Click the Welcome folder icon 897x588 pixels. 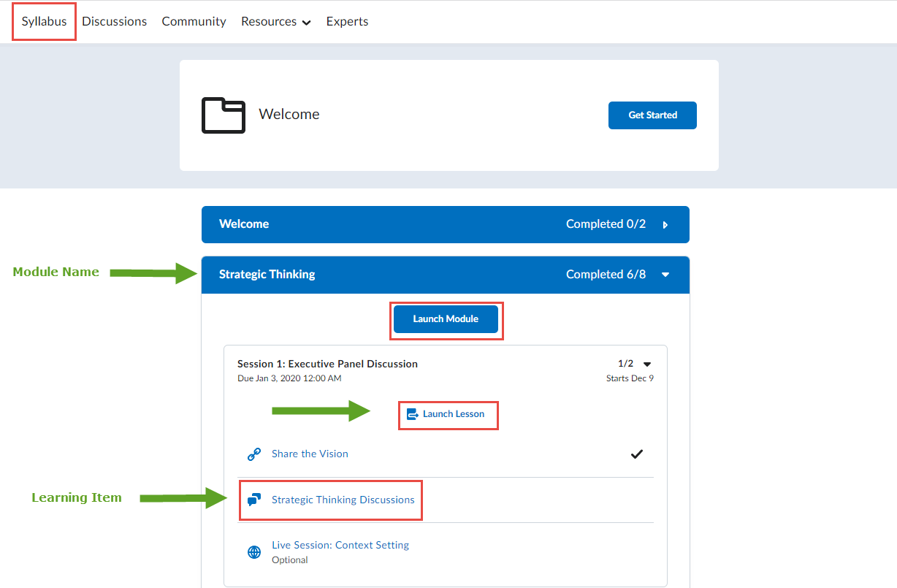[x=223, y=115]
